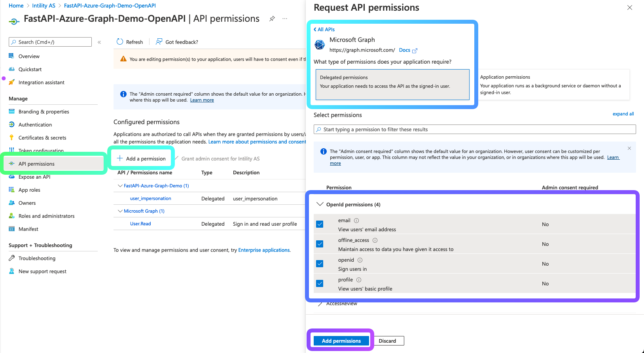Screen dimensions: 644x353
Task: Open the ellipsis more options menu
Action: pos(285,19)
